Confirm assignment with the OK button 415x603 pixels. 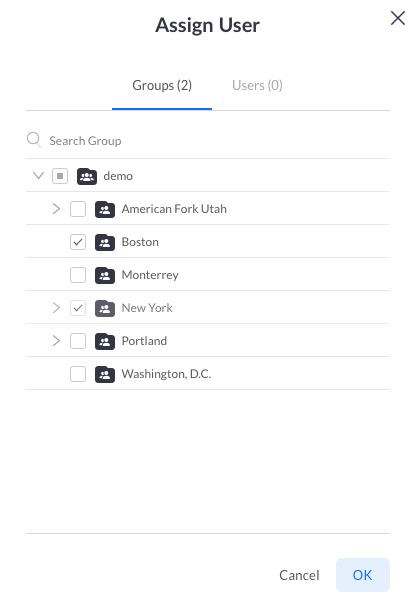coord(363,575)
